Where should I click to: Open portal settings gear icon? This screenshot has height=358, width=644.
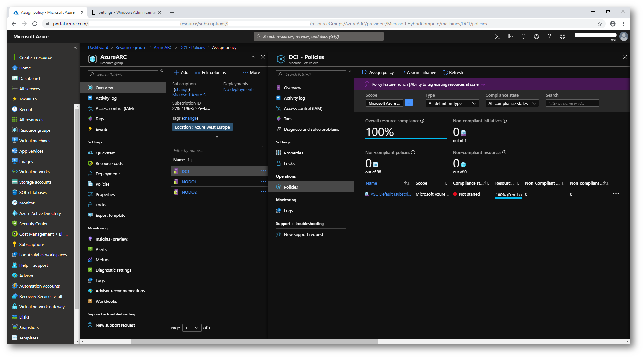(x=536, y=36)
